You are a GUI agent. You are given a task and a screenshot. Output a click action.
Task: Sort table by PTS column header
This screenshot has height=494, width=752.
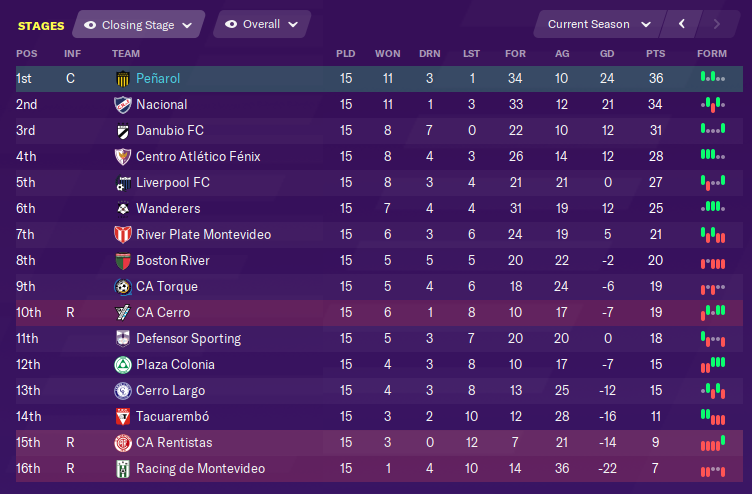(x=655, y=54)
